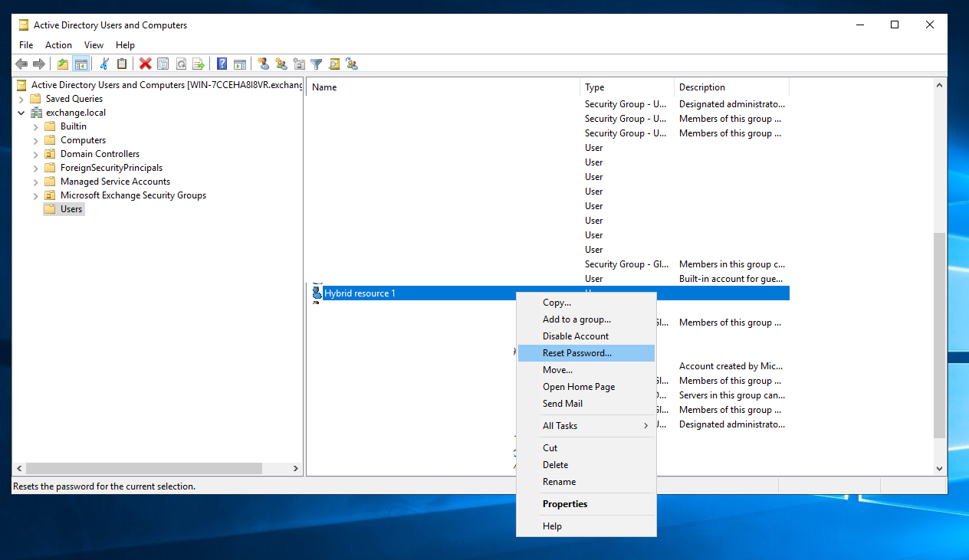The width and height of the screenshot is (969, 560).
Task: Expand the Computers container
Action: (35, 140)
